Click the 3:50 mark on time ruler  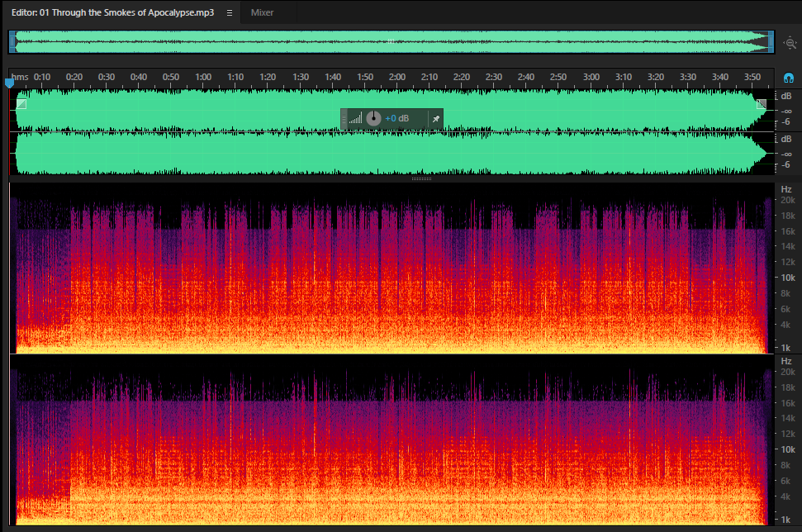coord(752,77)
